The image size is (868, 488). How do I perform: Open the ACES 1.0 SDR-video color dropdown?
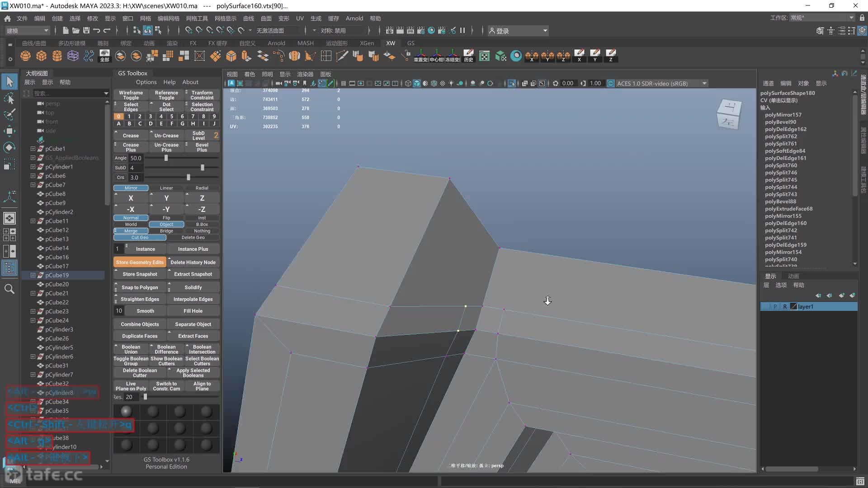tap(661, 84)
